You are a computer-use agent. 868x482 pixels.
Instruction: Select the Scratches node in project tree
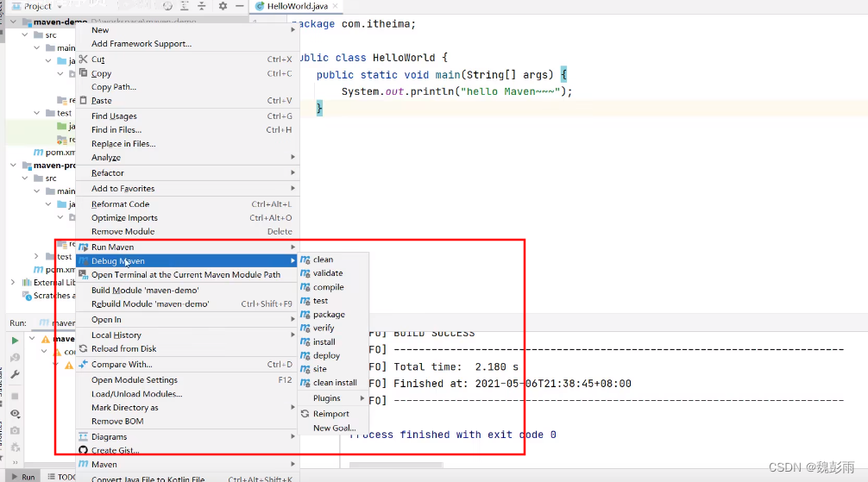(x=48, y=296)
